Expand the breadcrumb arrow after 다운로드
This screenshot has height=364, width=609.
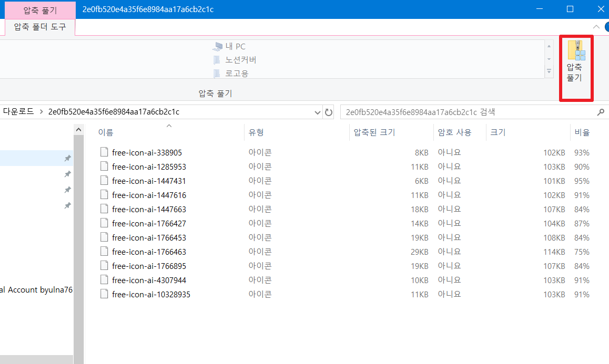point(41,112)
